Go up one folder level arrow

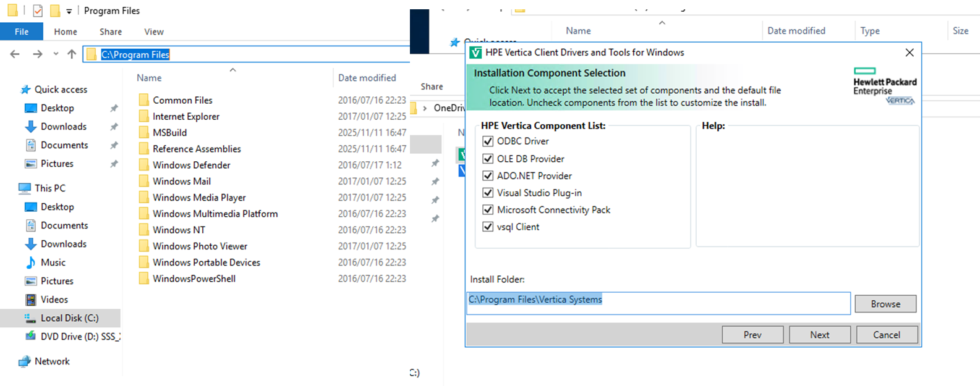tap(72, 54)
